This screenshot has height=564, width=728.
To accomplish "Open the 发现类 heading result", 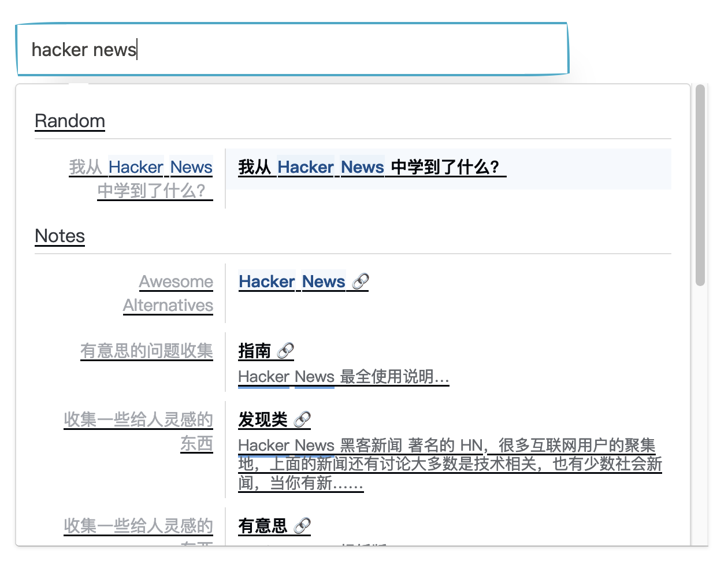I will (x=263, y=420).
